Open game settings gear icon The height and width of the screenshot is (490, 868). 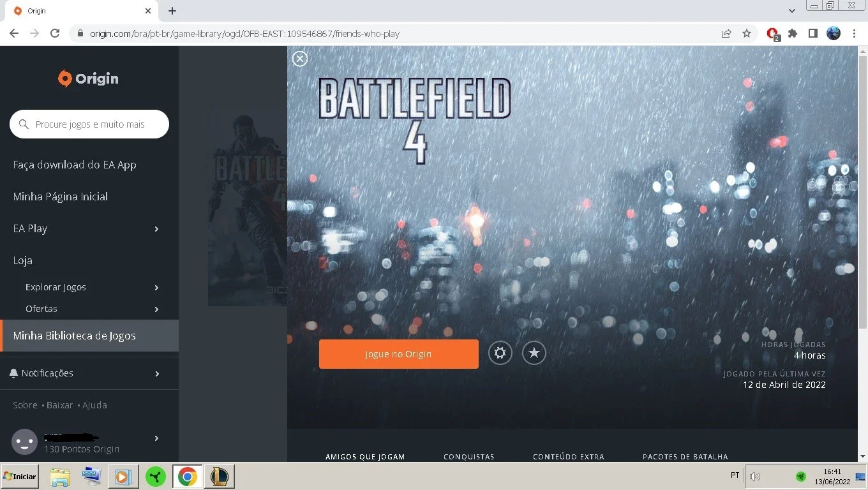coord(500,353)
